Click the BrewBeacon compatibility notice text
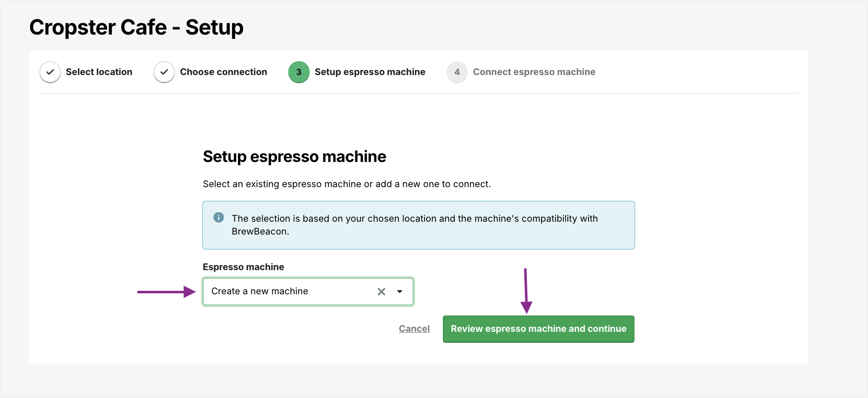Viewport: 868px width, 398px height. [x=415, y=225]
